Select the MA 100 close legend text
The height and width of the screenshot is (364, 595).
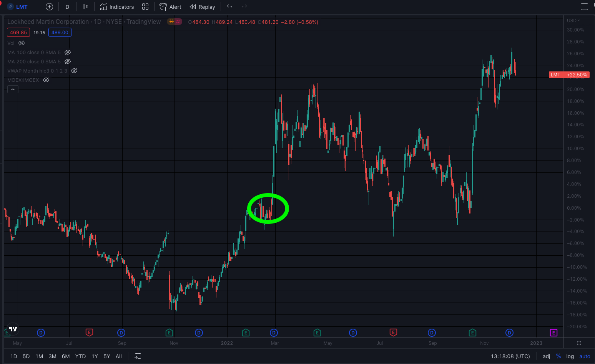34,52
